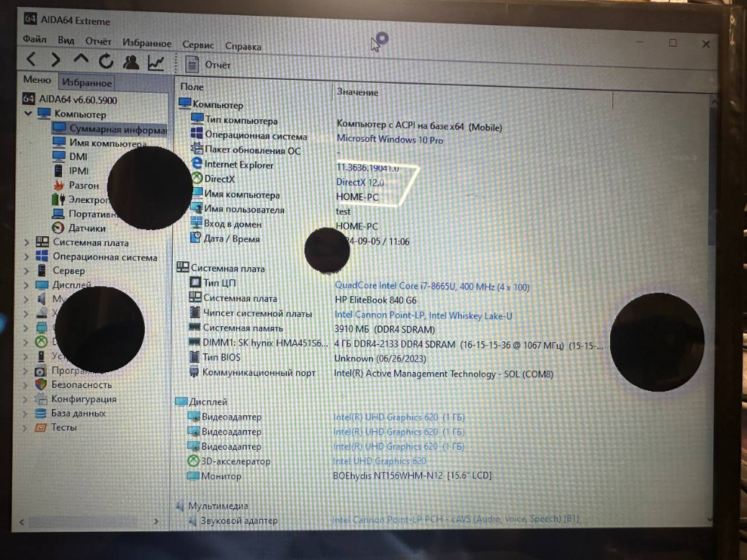The width and height of the screenshot is (747, 560).
Task: Open the QuadCore Intel Core i7-8665U link
Action: point(432,286)
